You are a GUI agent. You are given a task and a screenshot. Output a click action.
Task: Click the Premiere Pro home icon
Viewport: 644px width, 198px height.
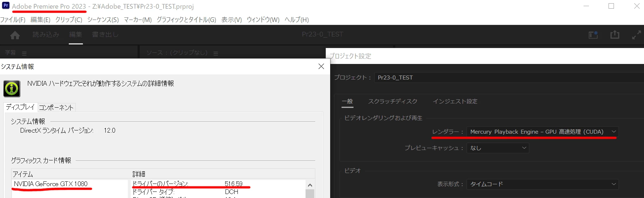15,35
